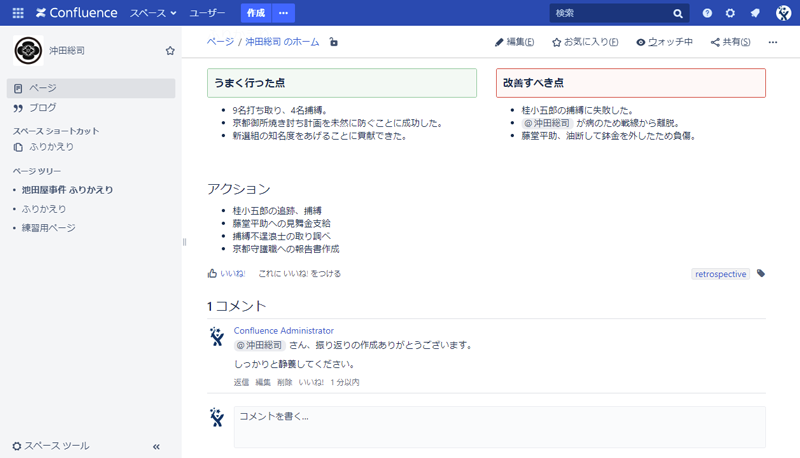Click @沖田総司 mention in 改善すべき点

(547, 123)
